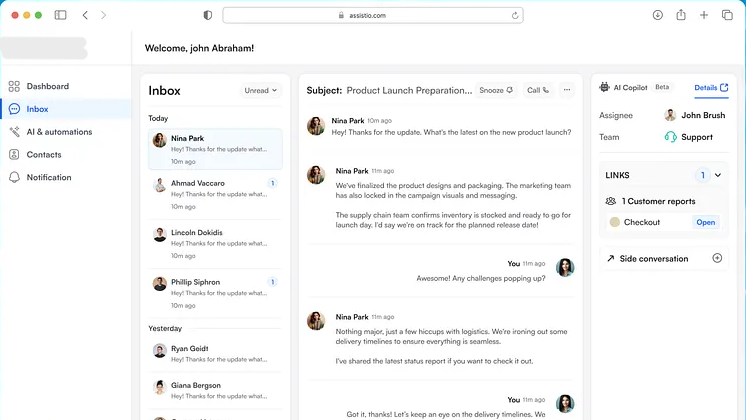Click your avatar beside 'Awesome!' message
Viewport: 746px width, 420px height.
[x=565, y=268]
